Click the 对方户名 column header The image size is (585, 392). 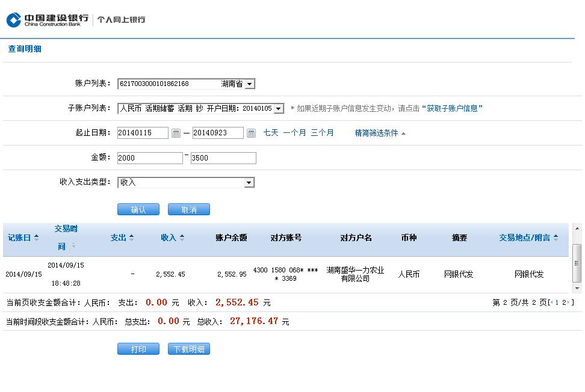(356, 237)
